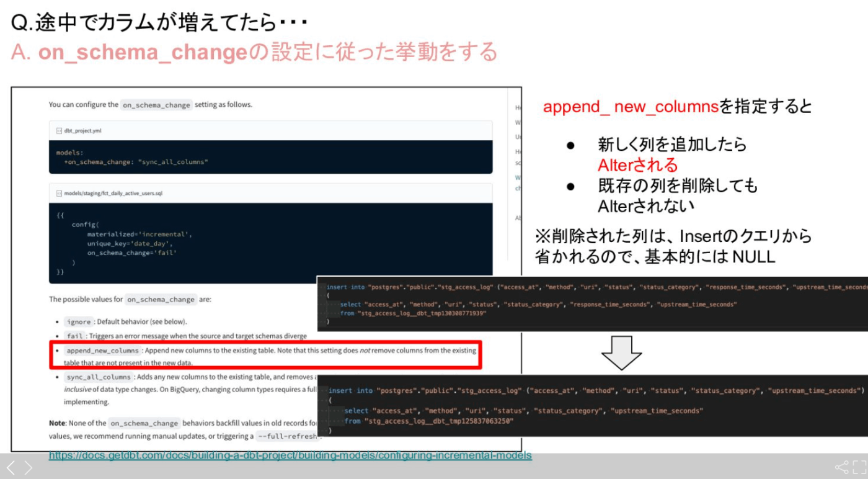The height and width of the screenshot is (479, 868).
Task: Click the line '省かれるので、基本的にはNULL'
Action: (x=655, y=256)
